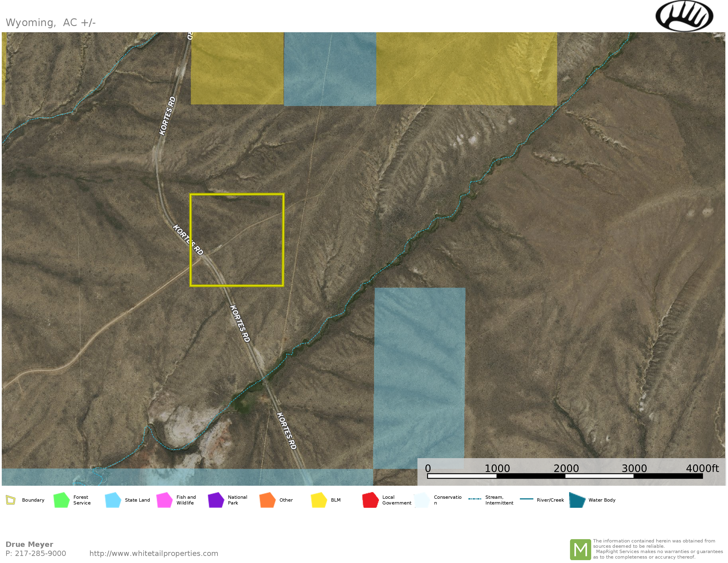Click the purple National Park legend swatch
The image size is (728, 563).
(x=216, y=500)
